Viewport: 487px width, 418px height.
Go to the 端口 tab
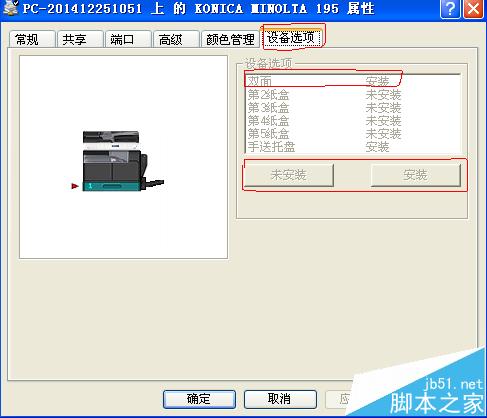tap(128, 39)
